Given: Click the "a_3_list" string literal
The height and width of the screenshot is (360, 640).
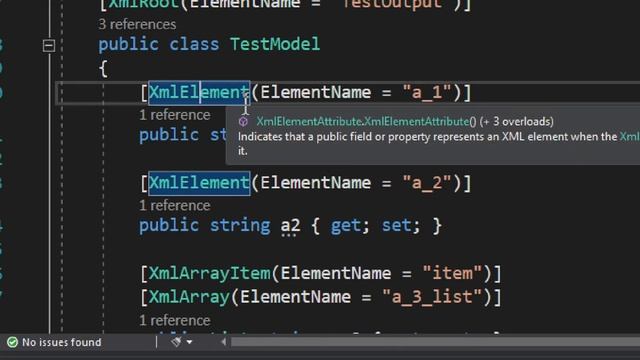Looking at the screenshot, I should pos(432,297).
